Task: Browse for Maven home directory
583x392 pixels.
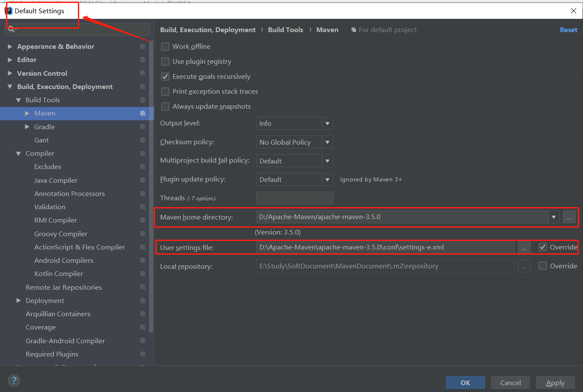Action: 569,217
